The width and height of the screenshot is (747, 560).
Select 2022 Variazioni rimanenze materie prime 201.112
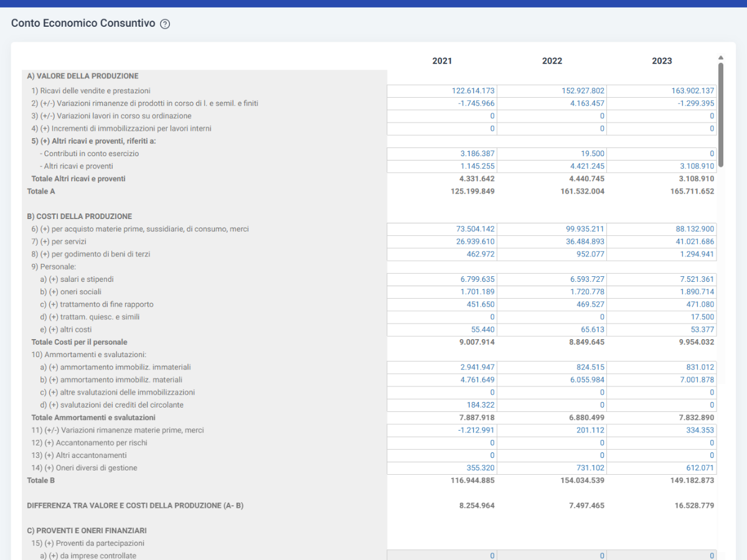[552, 431]
